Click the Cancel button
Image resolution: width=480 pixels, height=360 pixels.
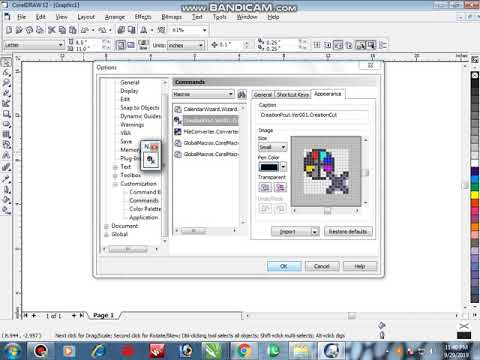[x=322, y=266]
